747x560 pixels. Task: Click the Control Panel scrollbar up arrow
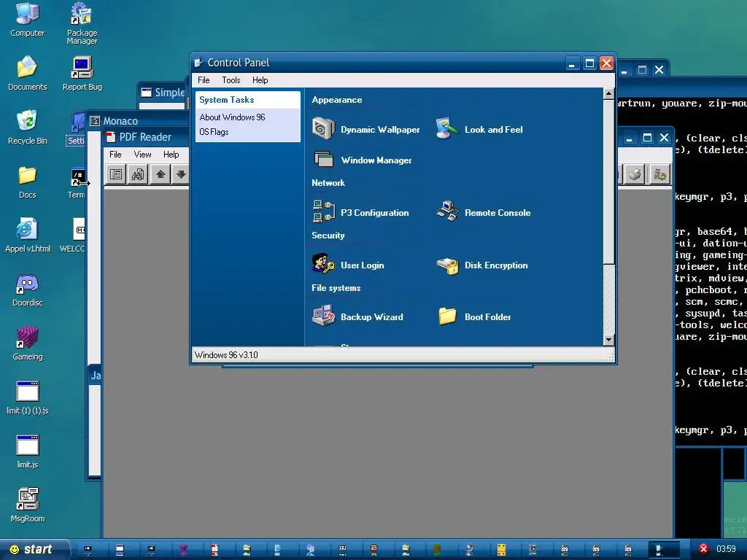608,93
